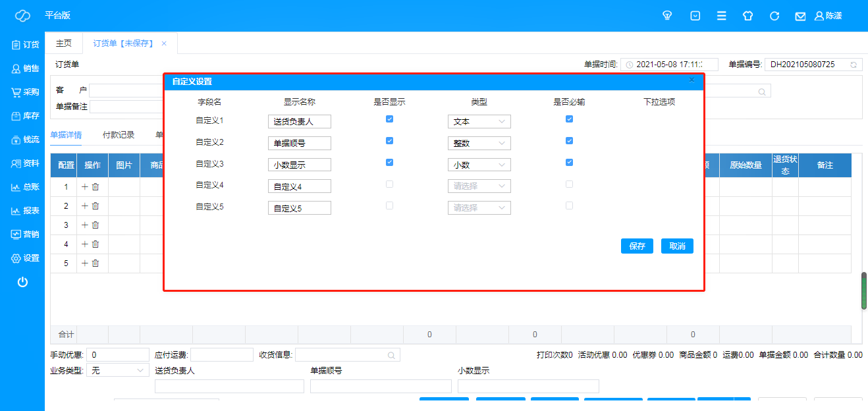Click search icon in 收货信息 field
This screenshot has width=868, height=411.
391,355
